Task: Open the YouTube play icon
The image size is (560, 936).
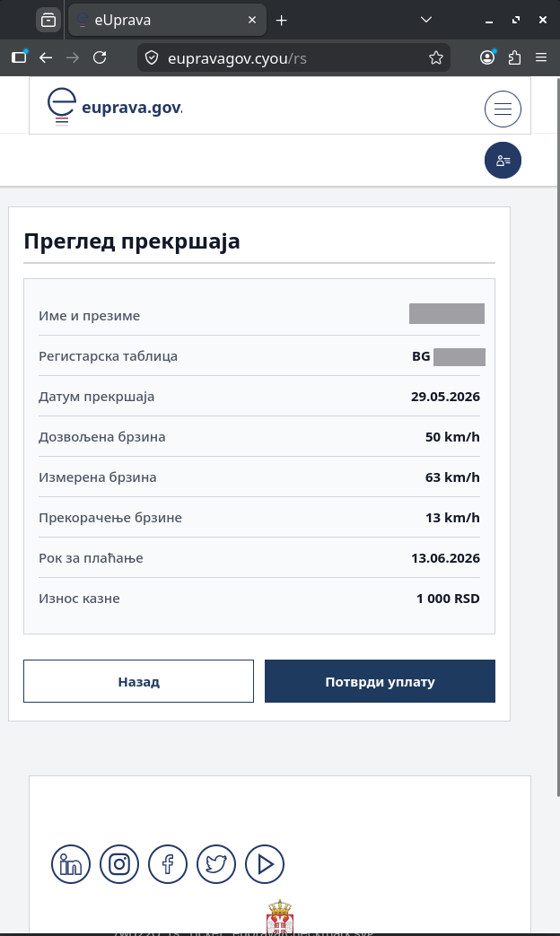Action: pos(265,864)
